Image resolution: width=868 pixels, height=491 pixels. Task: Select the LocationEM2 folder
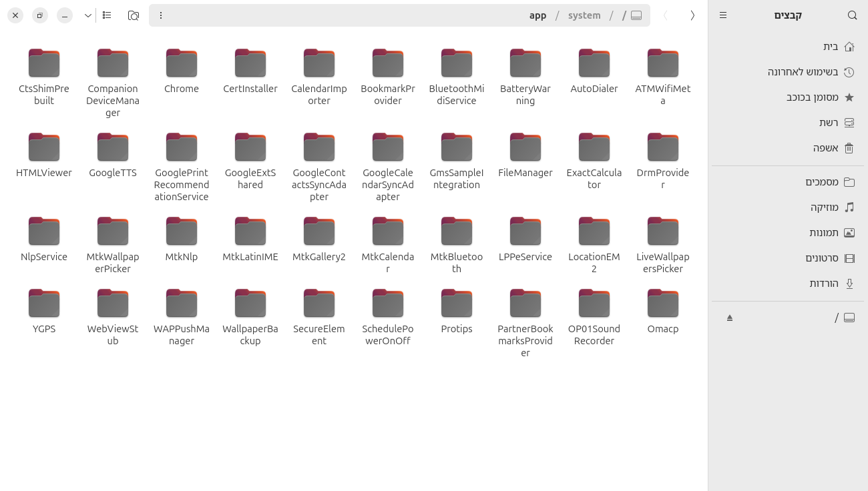tap(594, 245)
